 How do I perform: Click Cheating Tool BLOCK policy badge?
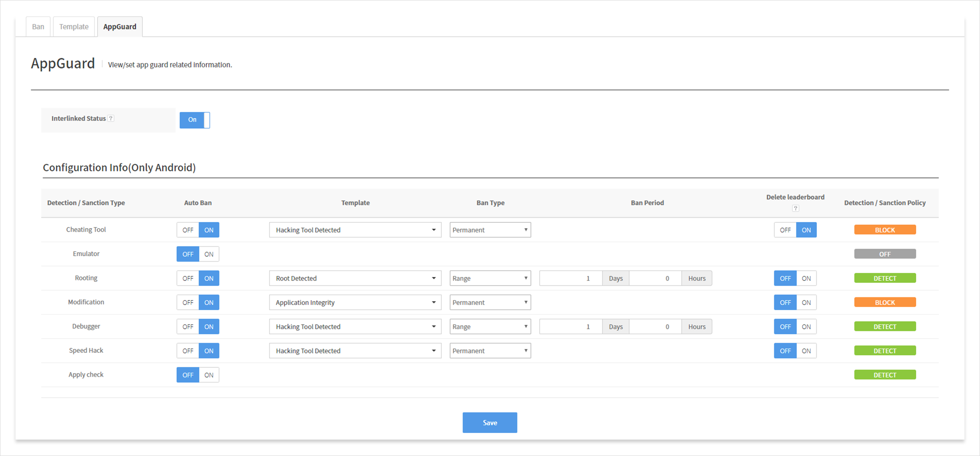[885, 230]
